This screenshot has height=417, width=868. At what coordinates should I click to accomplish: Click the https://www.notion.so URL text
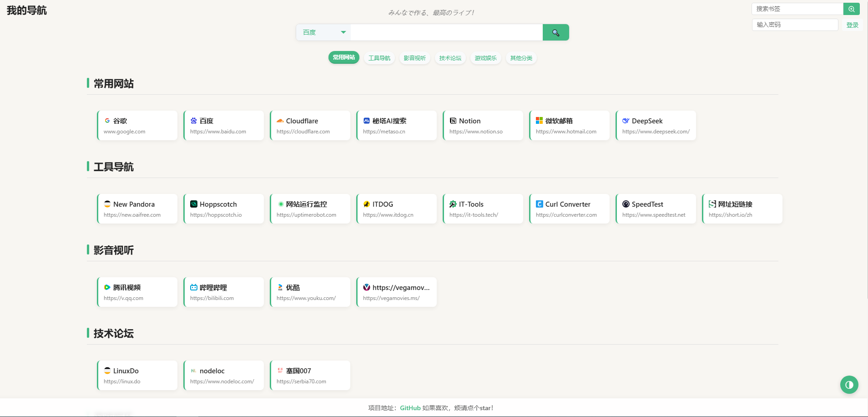pyautogui.click(x=476, y=132)
